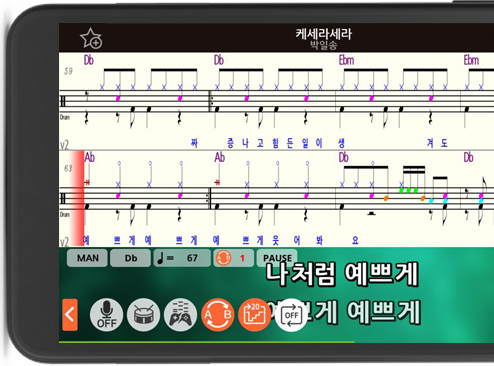Toggle the loop repeat OFF button
The height and width of the screenshot is (366, 494).
pos(291,315)
